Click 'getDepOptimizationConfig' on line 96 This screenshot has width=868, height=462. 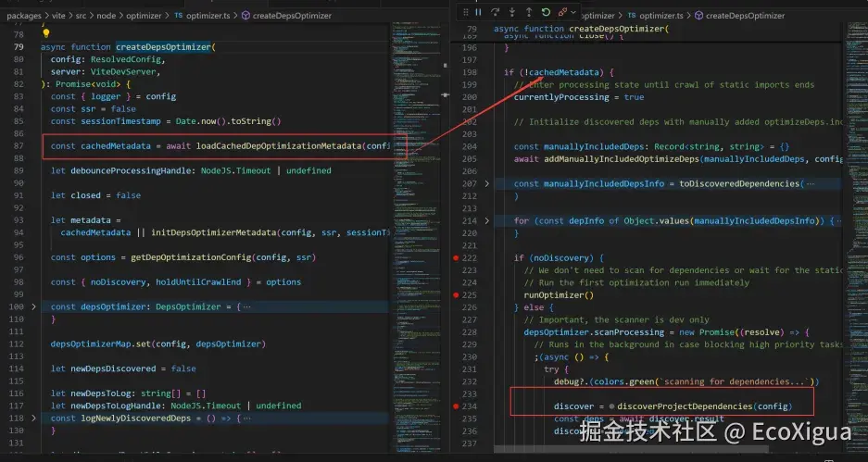click(191, 257)
